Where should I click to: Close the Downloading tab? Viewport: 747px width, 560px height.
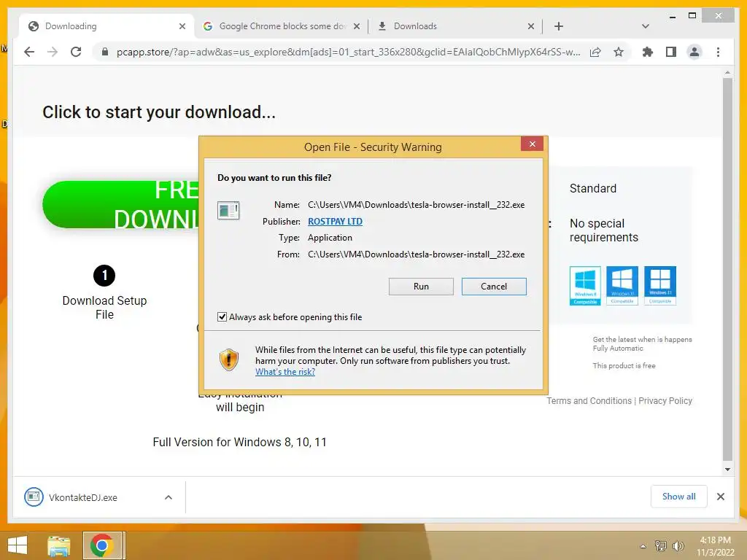182,26
